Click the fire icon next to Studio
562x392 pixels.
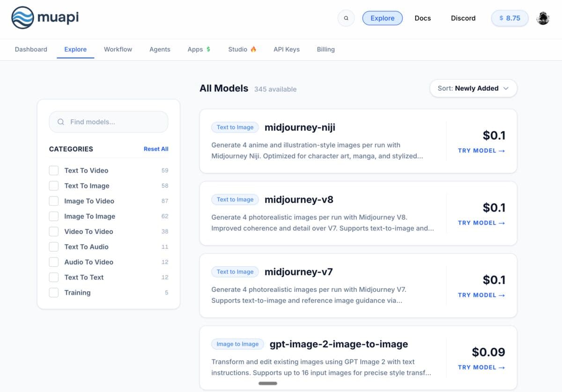pyautogui.click(x=253, y=49)
